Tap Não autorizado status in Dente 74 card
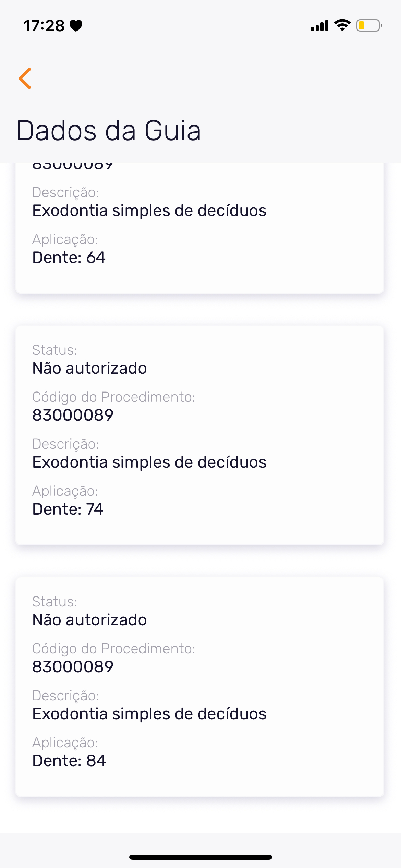This screenshot has height=868, width=401. 89,369
